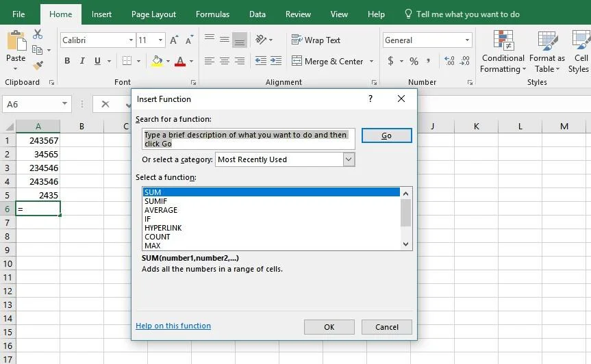
Task: Click the Accounting dollar format icon
Action: (x=391, y=61)
